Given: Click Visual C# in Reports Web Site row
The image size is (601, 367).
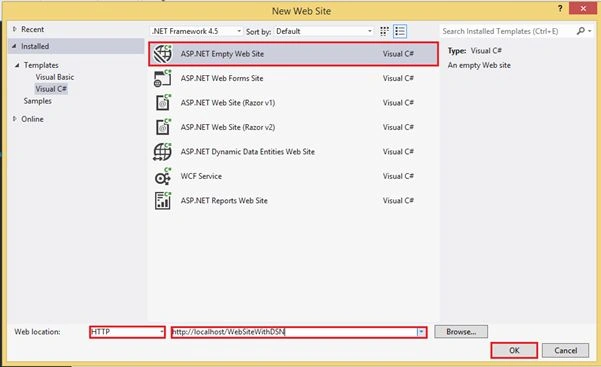Looking at the screenshot, I should coord(398,201).
